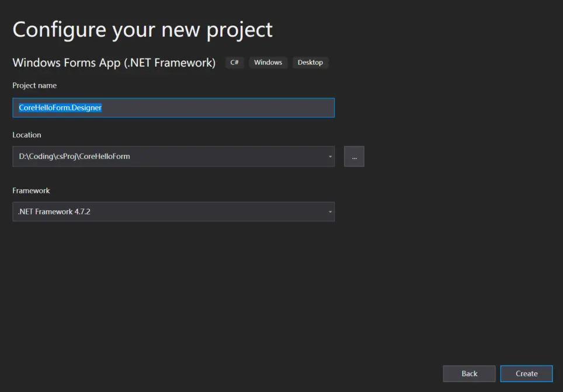563x392 pixels.
Task: Expand the Framework version dropdown
Action: [x=173, y=211]
